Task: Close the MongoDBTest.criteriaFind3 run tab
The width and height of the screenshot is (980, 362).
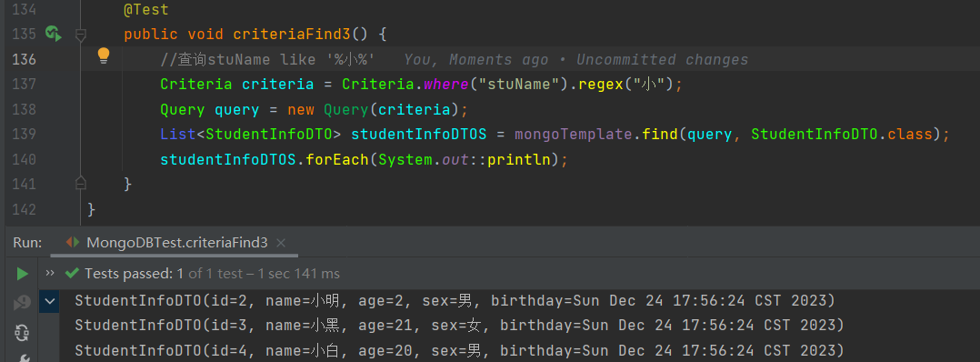Action: [x=281, y=243]
